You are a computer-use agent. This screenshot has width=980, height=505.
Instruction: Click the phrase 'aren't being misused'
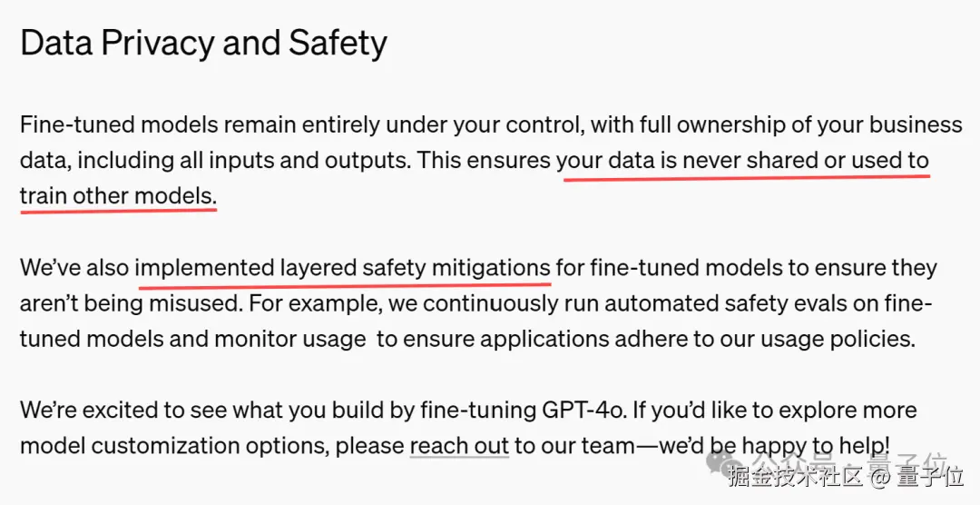point(130,303)
